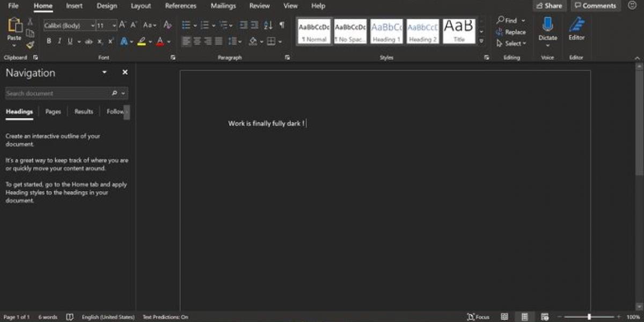The width and height of the screenshot is (644, 322).
Task: Click the Focus mode icon in status bar
Action: coord(478,317)
